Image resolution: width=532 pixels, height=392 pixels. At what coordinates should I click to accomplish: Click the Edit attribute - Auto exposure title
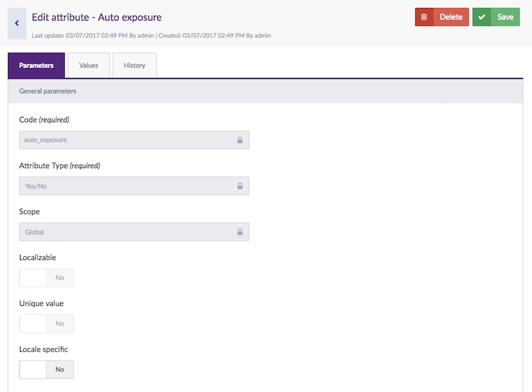(x=97, y=17)
